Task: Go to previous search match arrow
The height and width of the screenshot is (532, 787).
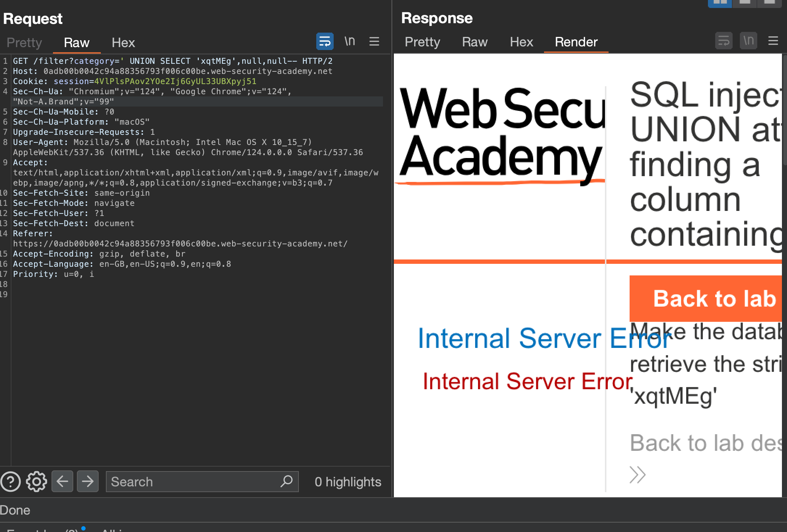Action: tap(62, 482)
